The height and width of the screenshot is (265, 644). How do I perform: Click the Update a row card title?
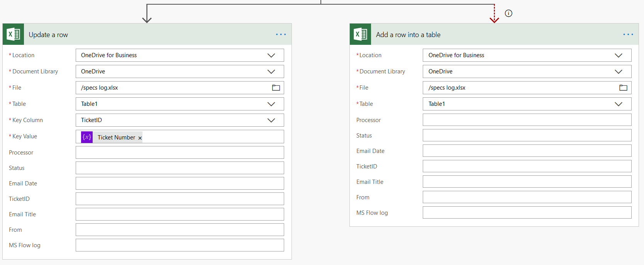[48, 35]
